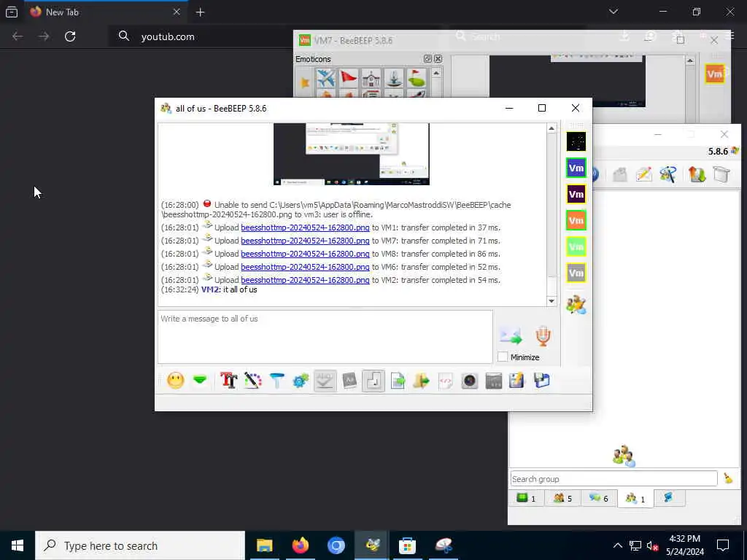Image resolution: width=747 pixels, height=560 pixels.
Task: Open beesshottmp link sent to VM8
Action: coord(305,254)
